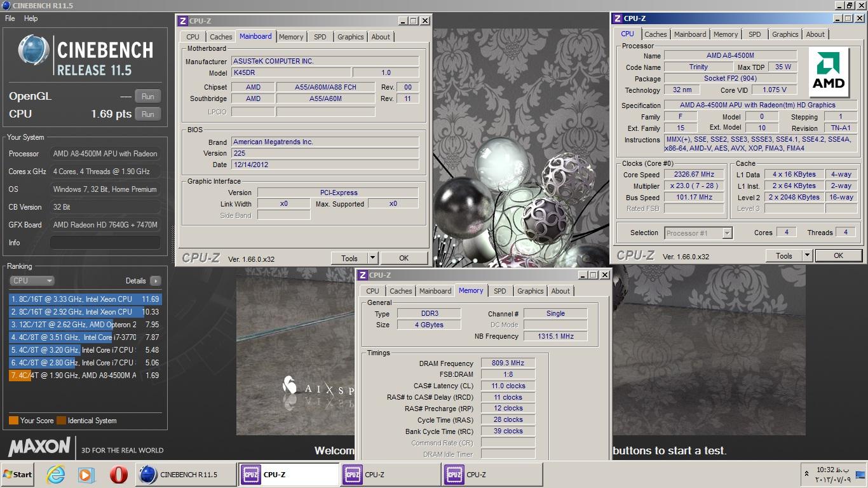Open Graphics tab in processor CPU-Z window

(x=785, y=34)
